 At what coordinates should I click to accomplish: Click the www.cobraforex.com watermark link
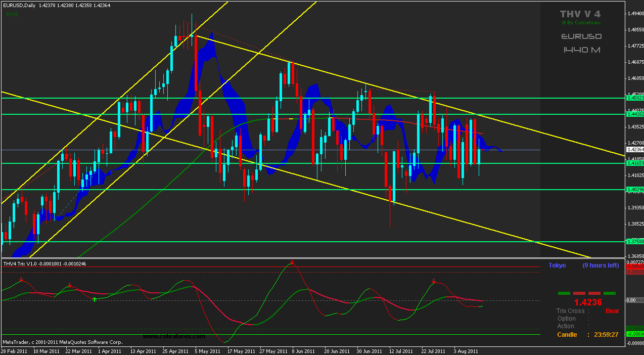[x=174, y=336]
